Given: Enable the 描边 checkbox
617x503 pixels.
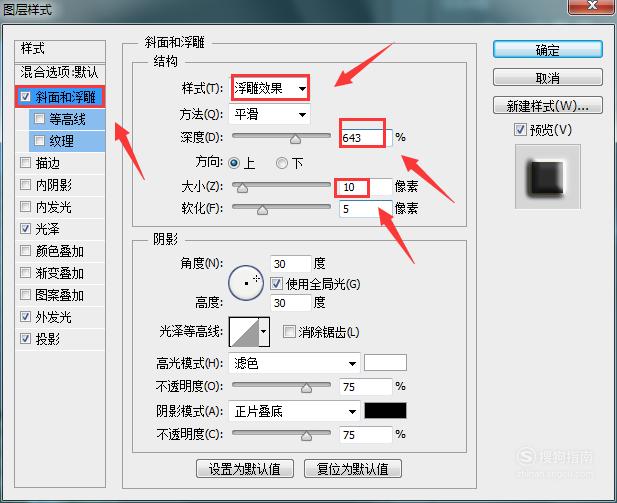Looking at the screenshot, I should 26,163.
